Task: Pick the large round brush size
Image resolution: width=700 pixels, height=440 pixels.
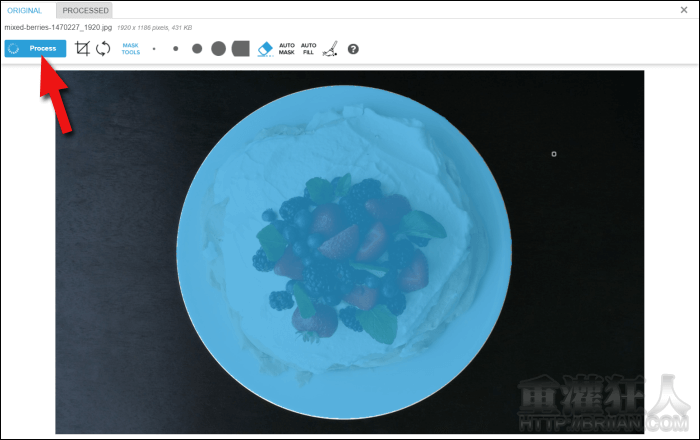Action: pos(218,48)
